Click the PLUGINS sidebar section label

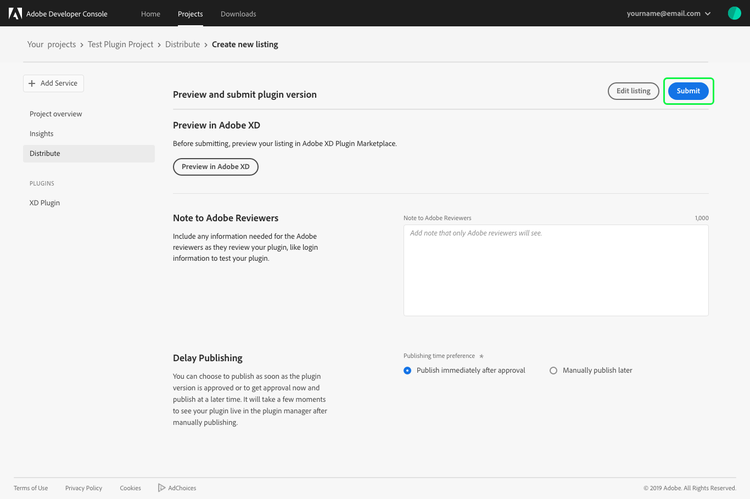coord(42,184)
